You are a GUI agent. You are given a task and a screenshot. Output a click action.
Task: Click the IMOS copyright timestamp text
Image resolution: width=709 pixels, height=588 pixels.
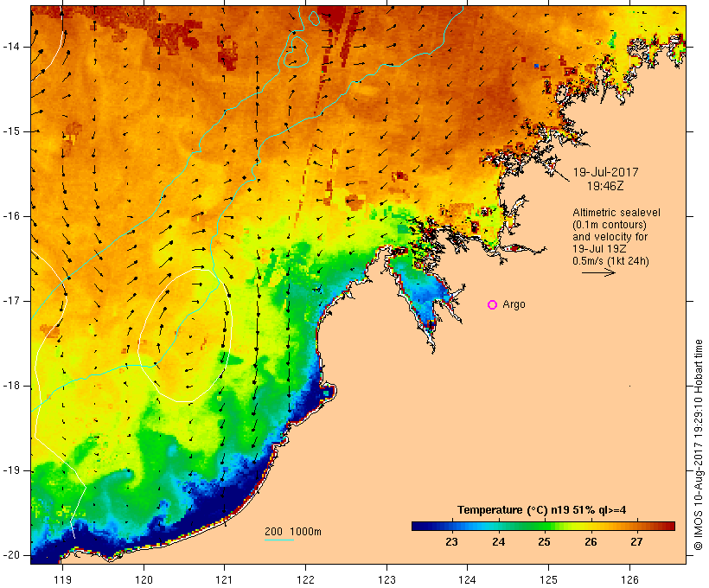point(699,444)
